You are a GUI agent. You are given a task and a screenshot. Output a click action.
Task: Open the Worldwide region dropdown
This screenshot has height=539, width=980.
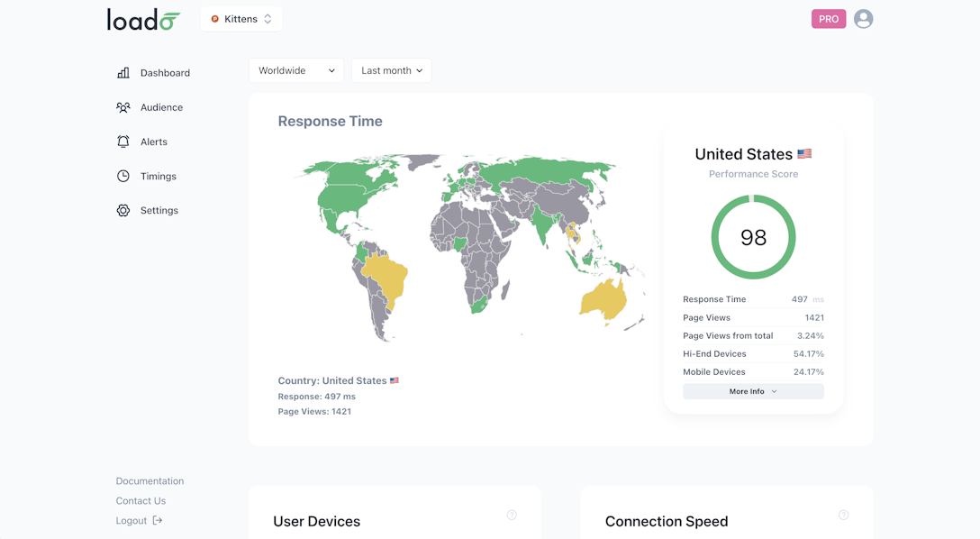pos(295,69)
